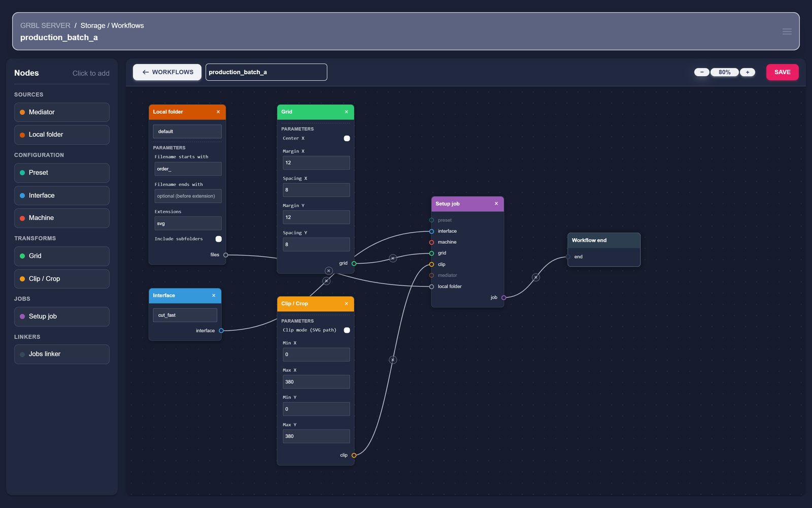Add a Local folder node from sidebar
Viewport: 812px width, 508px height.
pyautogui.click(x=62, y=135)
